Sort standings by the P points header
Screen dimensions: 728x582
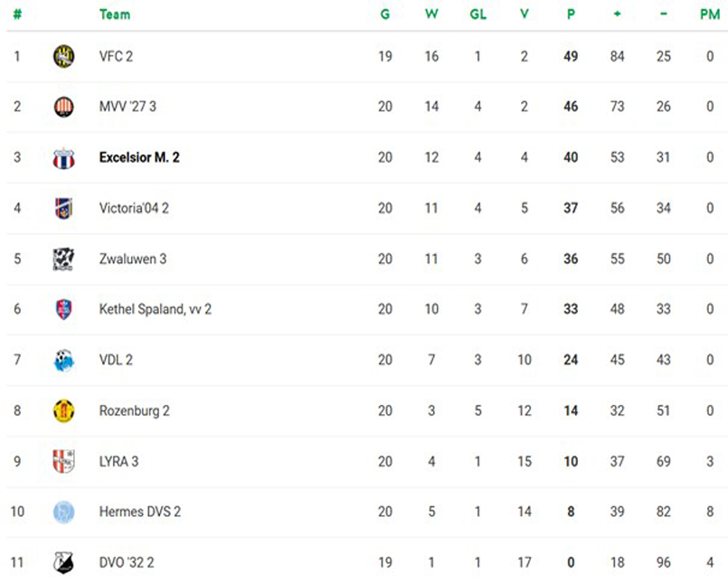click(x=571, y=14)
